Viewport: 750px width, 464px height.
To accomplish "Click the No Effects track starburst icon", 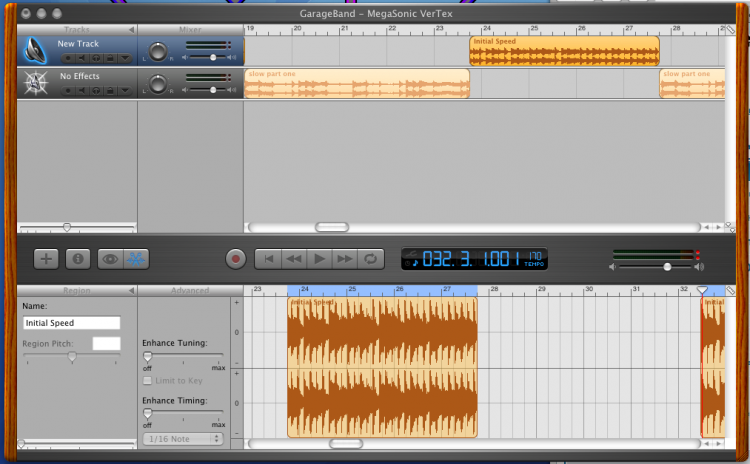I will click(x=35, y=83).
